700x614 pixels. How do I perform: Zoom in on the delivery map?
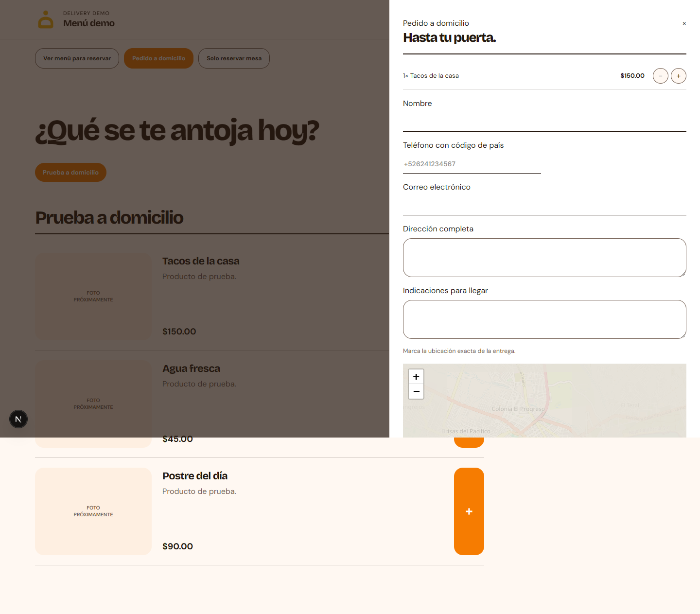coord(416,377)
